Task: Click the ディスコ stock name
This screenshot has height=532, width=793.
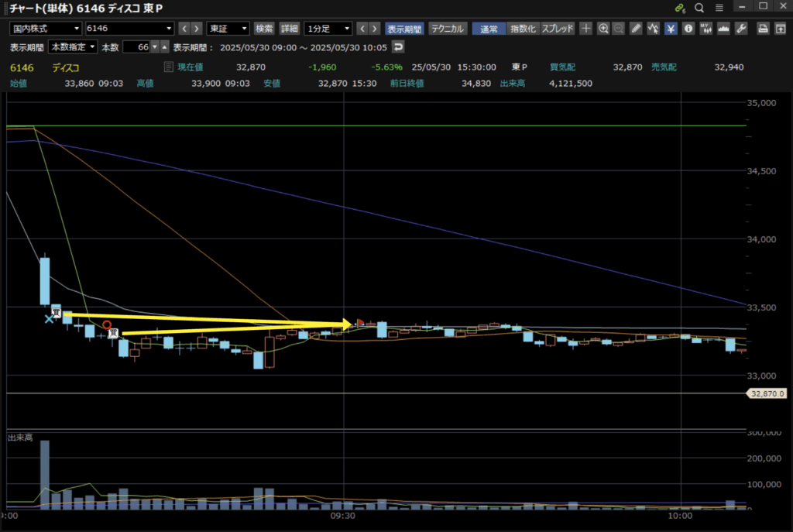Action: [65, 68]
